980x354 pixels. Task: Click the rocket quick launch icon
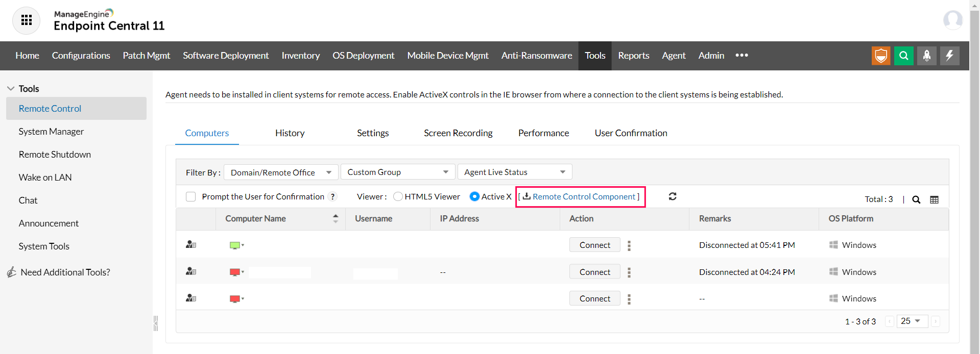(926, 56)
